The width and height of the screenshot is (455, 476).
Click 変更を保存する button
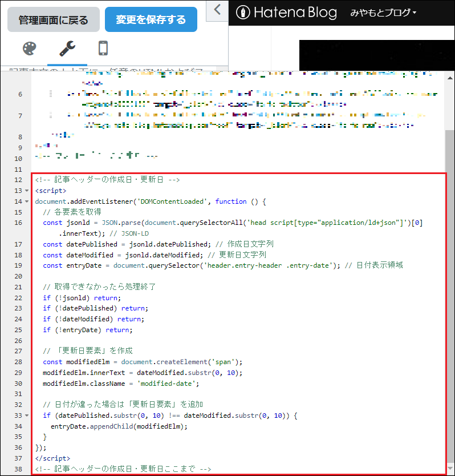coord(151,20)
